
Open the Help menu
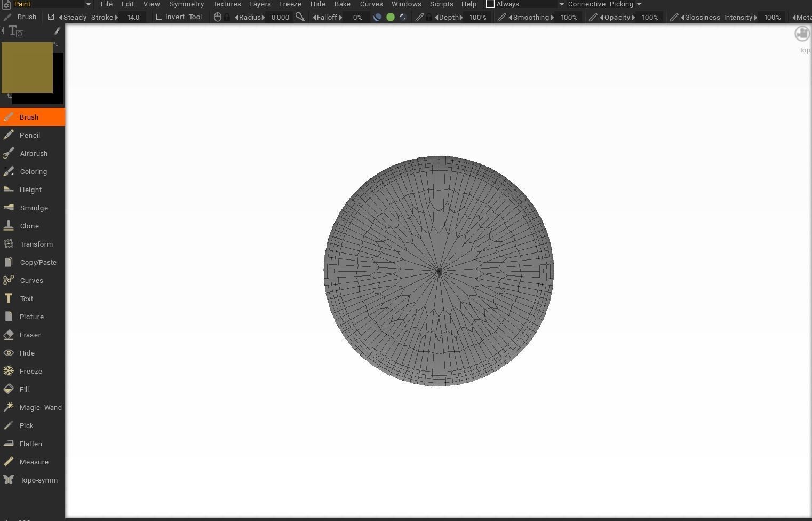pos(469,4)
